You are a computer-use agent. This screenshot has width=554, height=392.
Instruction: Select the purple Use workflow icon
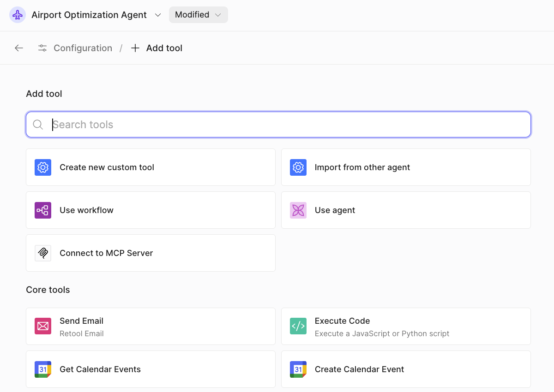[42, 210]
